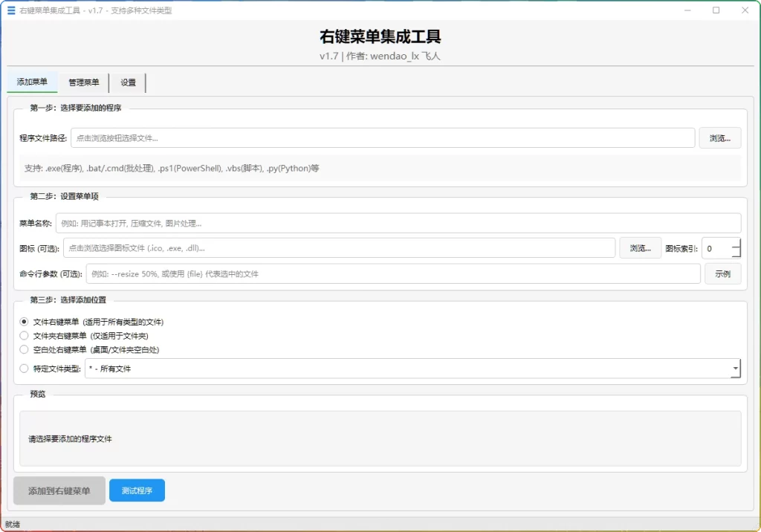Click the 测试程序 button

pos(137,490)
